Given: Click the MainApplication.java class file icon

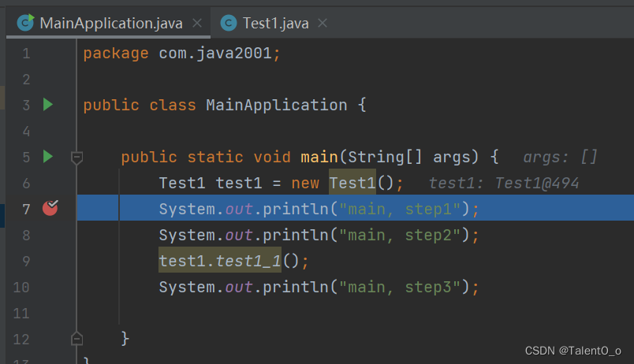Looking at the screenshot, I should 25,23.
